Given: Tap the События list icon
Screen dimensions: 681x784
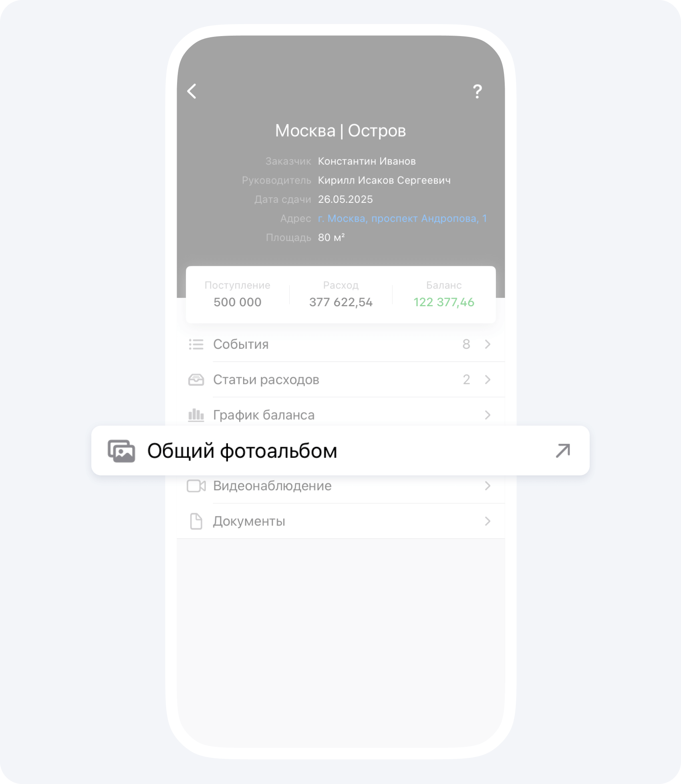Looking at the screenshot, I should click(x=196, y=344).
